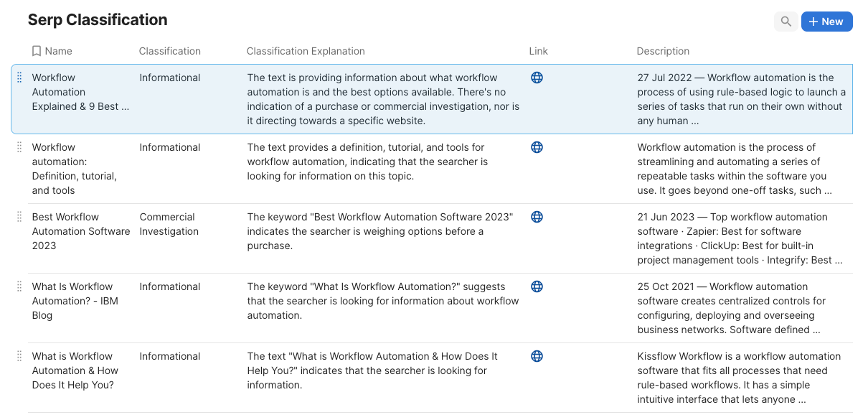The image size is (868, 415).
Task: Click explanation about keyword 'What Is Workflow Automation?'
Action: coord(383,301)
